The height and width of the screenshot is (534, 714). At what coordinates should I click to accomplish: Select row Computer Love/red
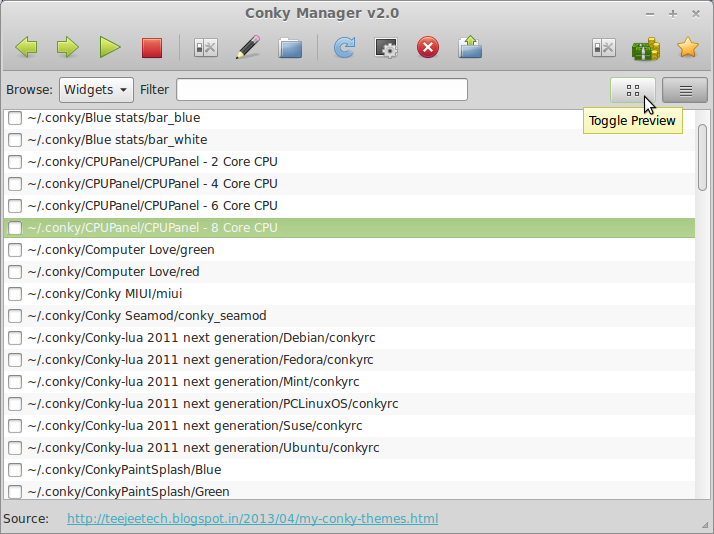[x=349, y=272]
